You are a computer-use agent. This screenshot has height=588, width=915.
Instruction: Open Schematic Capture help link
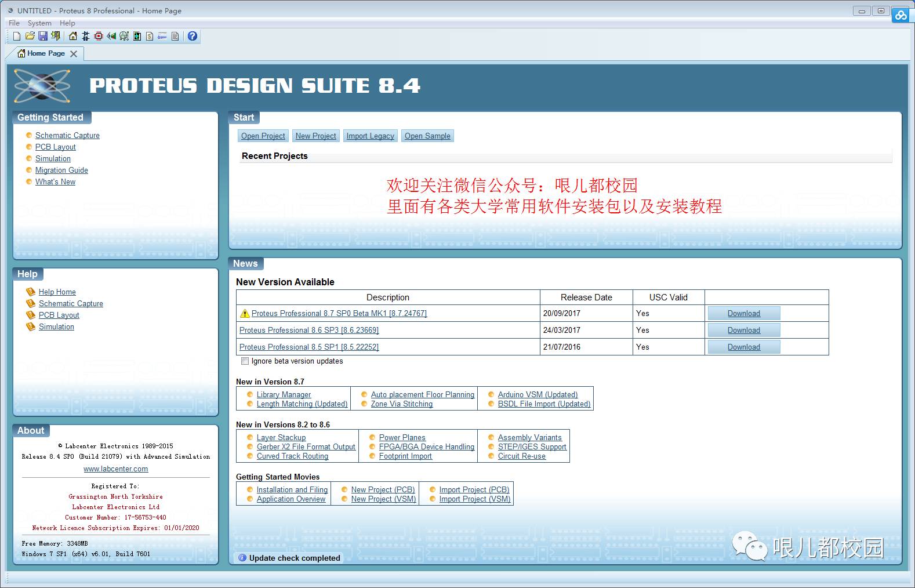click(x=71, y=303)
